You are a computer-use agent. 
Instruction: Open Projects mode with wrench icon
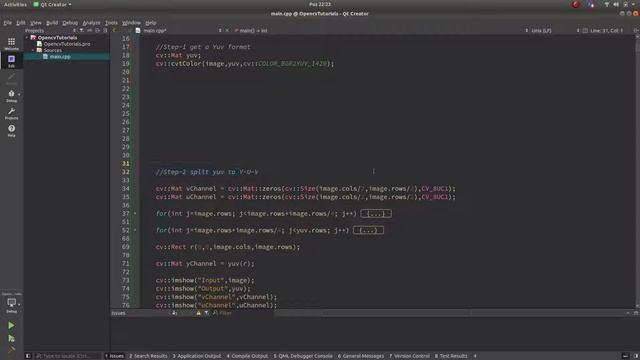point(11,113)
